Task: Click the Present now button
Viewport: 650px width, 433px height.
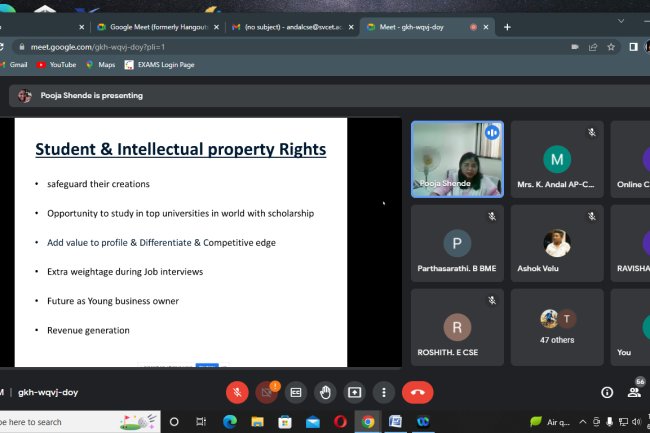Action: point(354,392)
